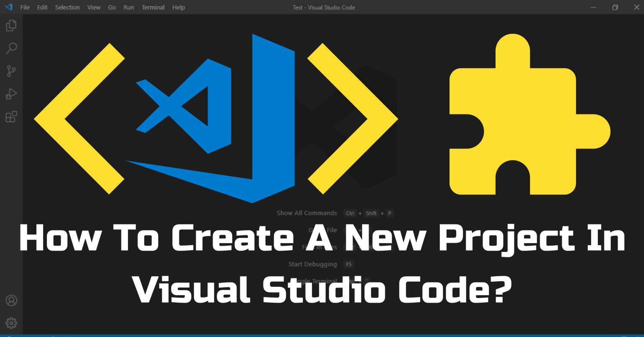Image resolution: width=644 pixels, height=337 pixels.
Task: Open the Extensions icon
Action: pyautogui.click(x=11, y=117)
